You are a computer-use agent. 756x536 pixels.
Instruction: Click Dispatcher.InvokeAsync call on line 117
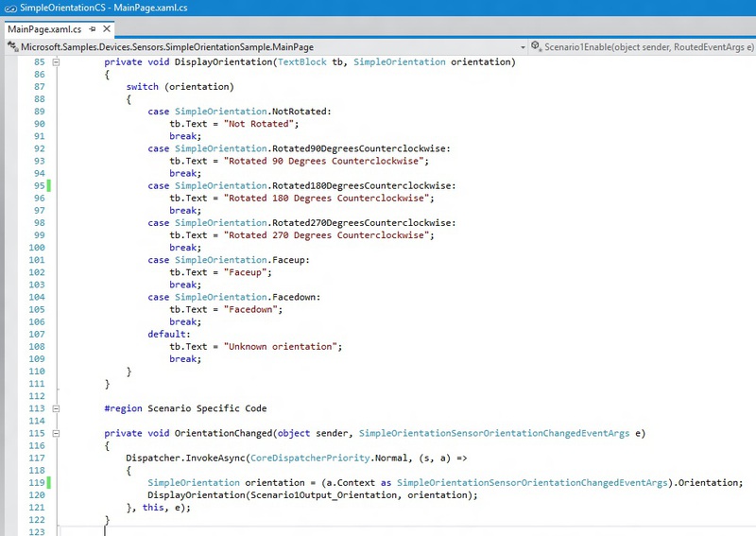pyautogui.click(x=185, y=458)
